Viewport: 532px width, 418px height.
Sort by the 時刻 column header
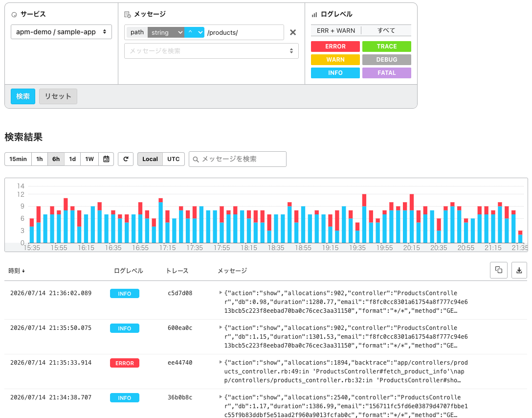[17, 271]
